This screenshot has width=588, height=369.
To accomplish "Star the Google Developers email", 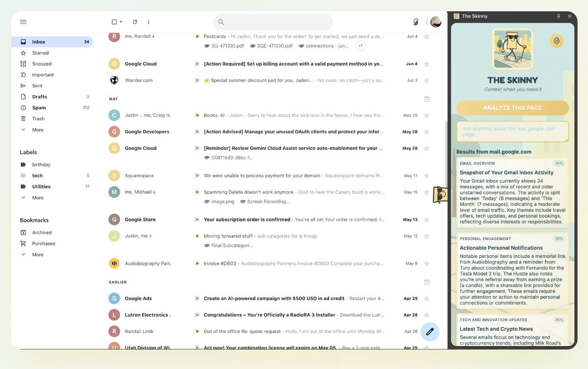I will point(426,131).
